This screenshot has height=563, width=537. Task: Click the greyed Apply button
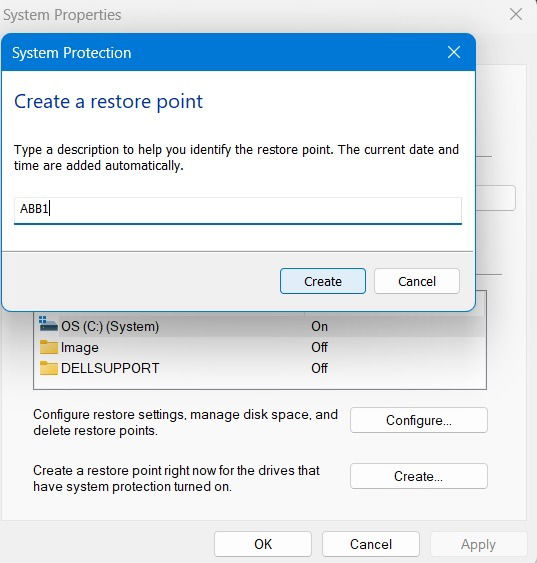tap(478, 544)
